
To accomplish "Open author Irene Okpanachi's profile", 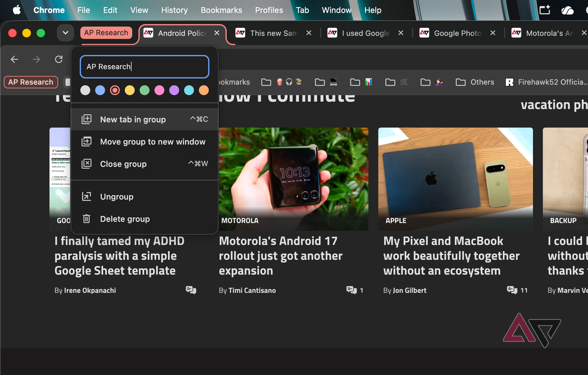I will pyautogui.click(x=90, y=290).
